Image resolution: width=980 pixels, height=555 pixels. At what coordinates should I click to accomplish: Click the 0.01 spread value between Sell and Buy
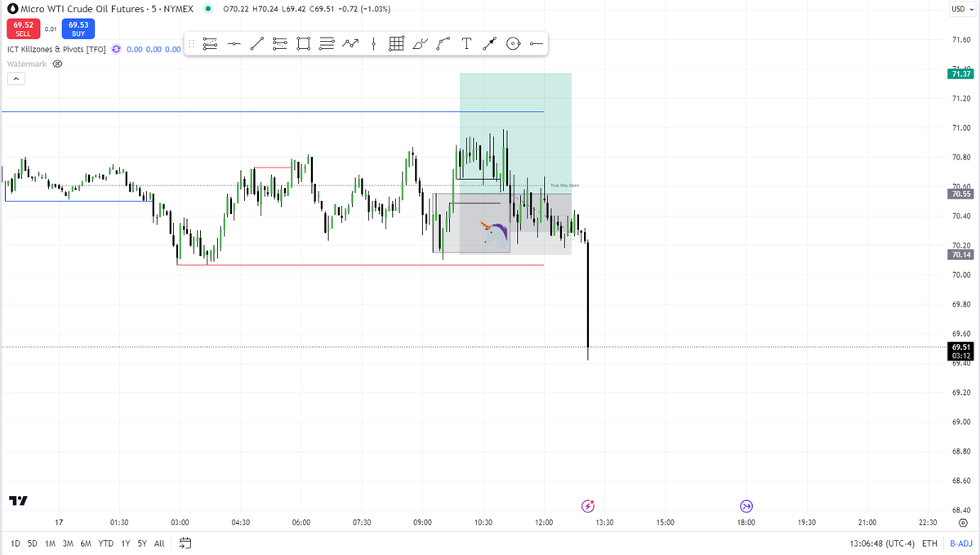click(50, 29)
